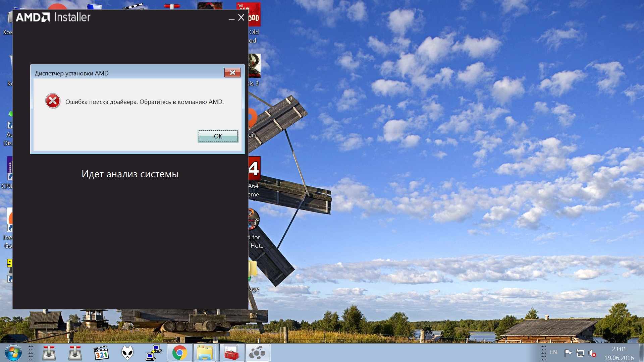Open the clock showing 23:01
The width and height of the screenshot is (644, 362).
tap(619, 353)
